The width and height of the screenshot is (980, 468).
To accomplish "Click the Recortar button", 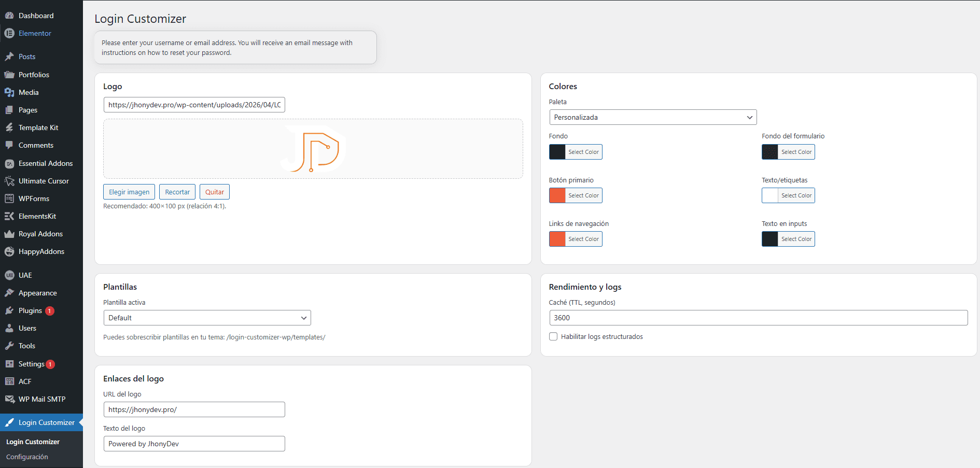I will point(177,192).
